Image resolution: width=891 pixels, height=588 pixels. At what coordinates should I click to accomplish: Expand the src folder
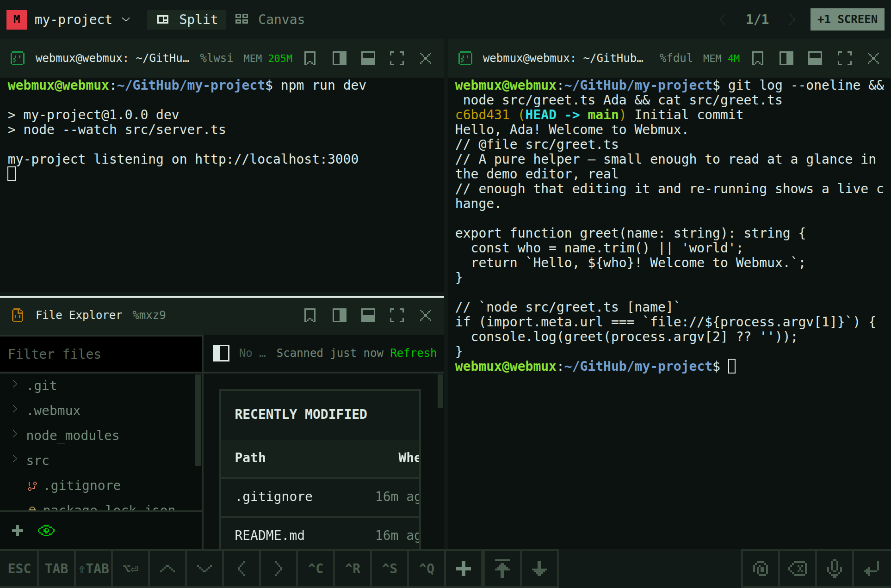[97, 460]
